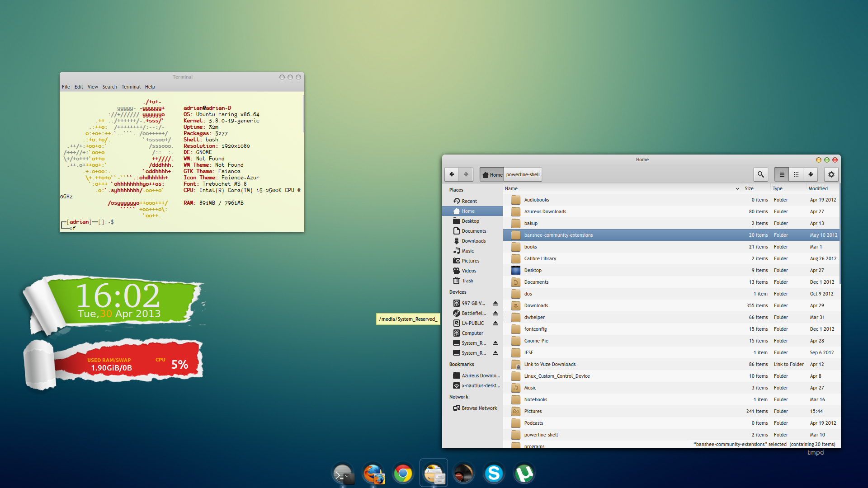Open x-nautilus-desktop bookmark
The height and width of the screenshot is (488, 868).
coord(472,385)
